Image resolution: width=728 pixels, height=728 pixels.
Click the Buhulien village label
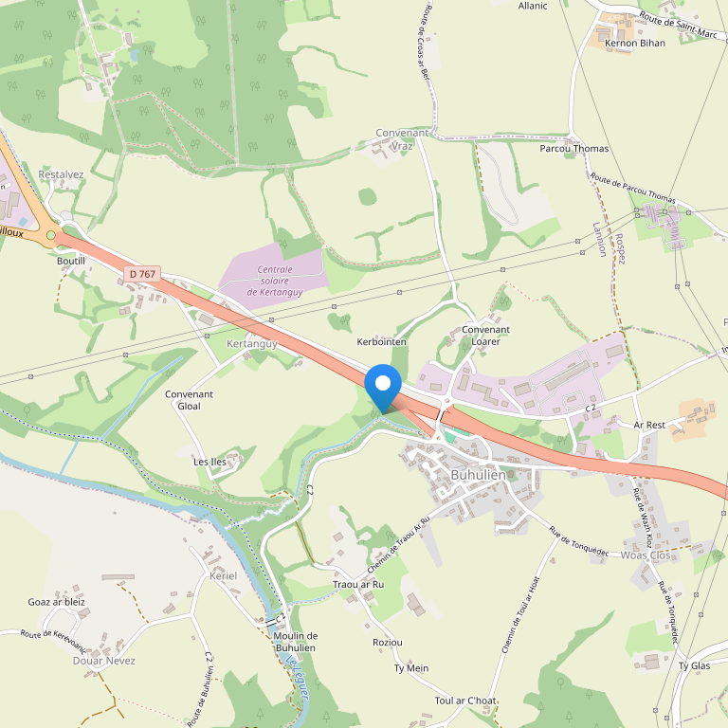[x=478, y=475]
